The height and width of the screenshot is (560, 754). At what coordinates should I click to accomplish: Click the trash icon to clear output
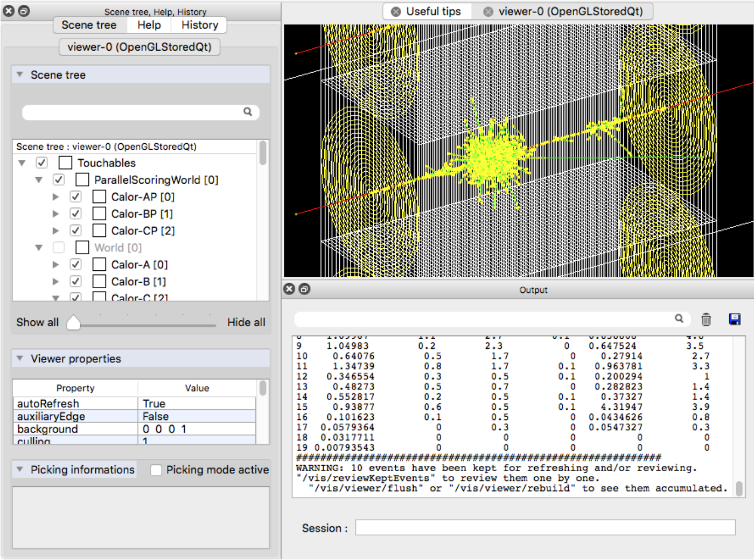[x=706, y=320]
